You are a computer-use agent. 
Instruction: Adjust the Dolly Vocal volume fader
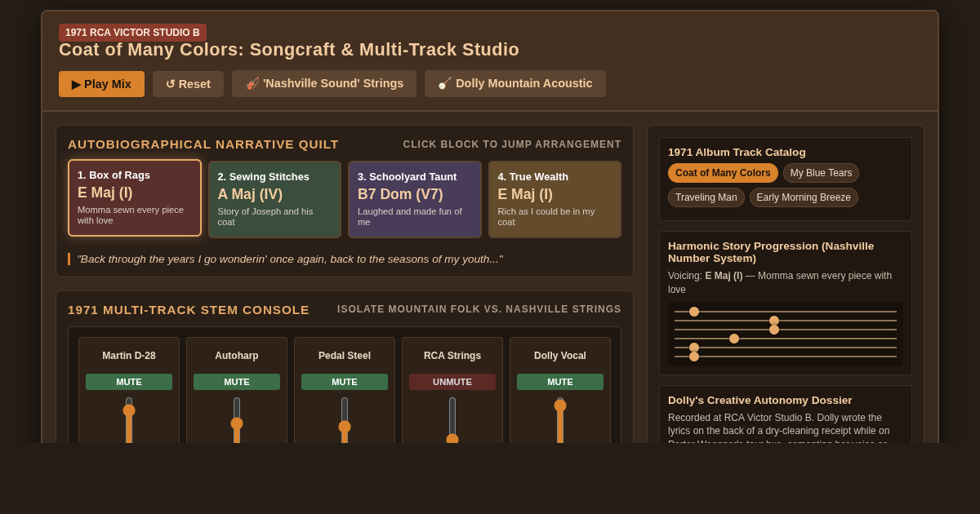560,420
